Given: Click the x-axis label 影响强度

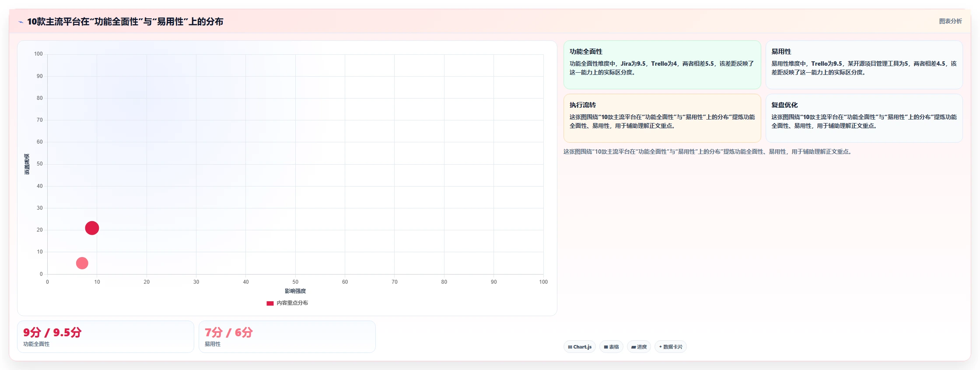Looking at the screenshot, I should click(x=295, y=291).
